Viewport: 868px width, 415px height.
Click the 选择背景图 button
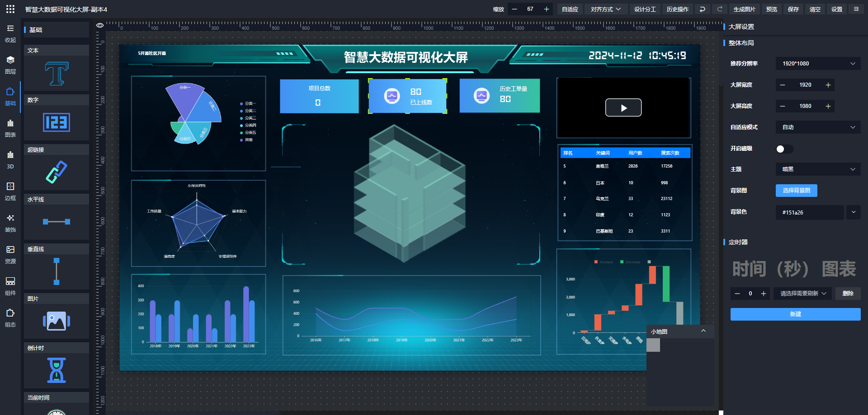pyautogui.click(x=796, y=191)
